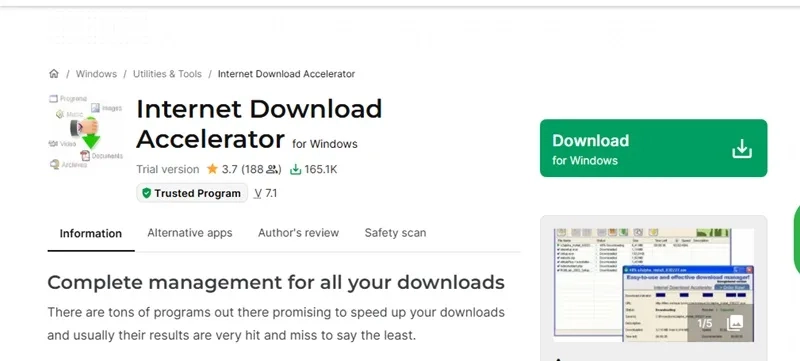Open the Author's review tab
Image resolution: width=800 pixels, height=361 pixels.
(x=298, y=233)
